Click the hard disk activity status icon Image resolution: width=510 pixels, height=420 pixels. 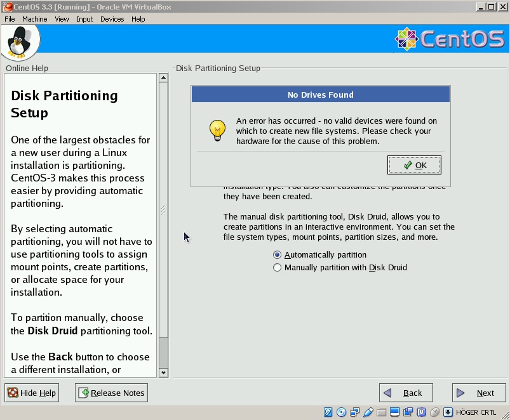pos(328,412)
